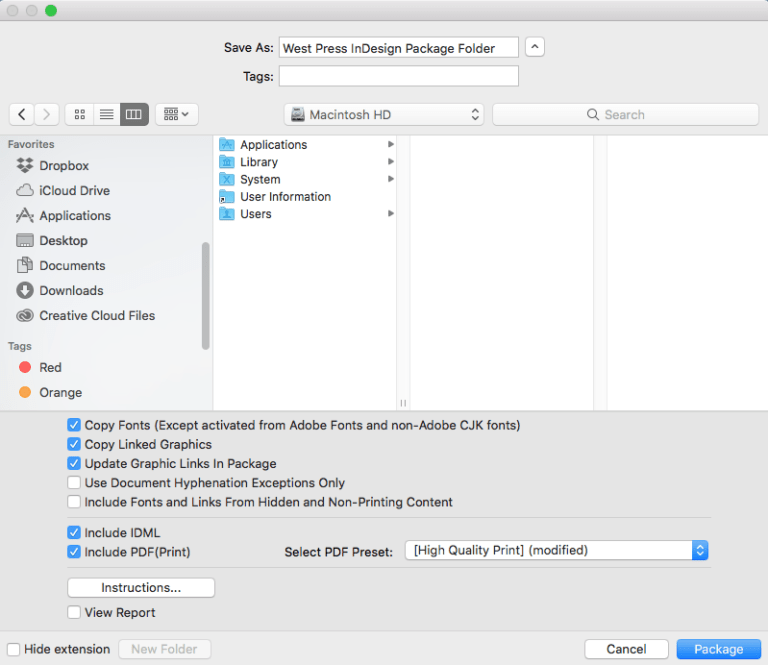Click the sidebar vertical scrollbar
768x665 pixels.
(x=205, y=296)
